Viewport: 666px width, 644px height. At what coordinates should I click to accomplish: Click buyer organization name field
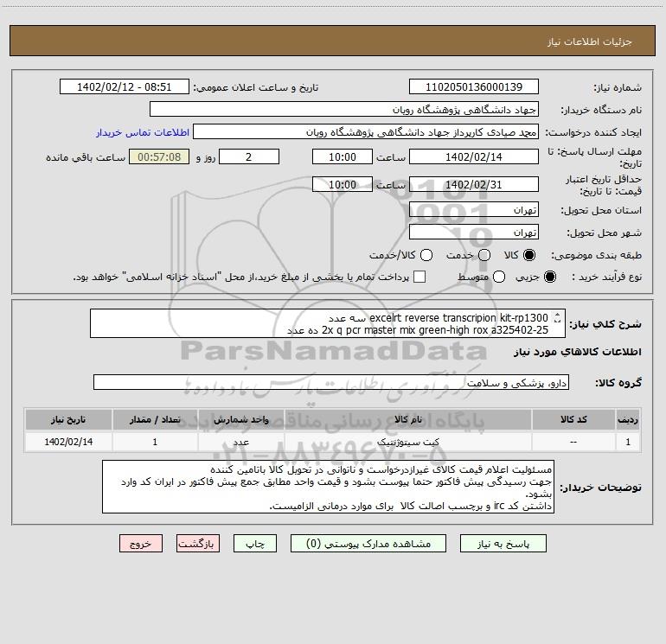(x=344, y=109)
